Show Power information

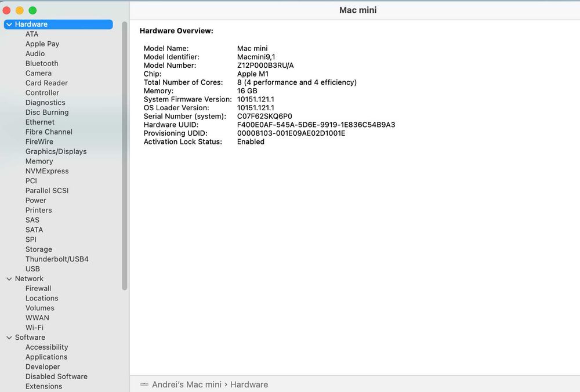[36, 201]
